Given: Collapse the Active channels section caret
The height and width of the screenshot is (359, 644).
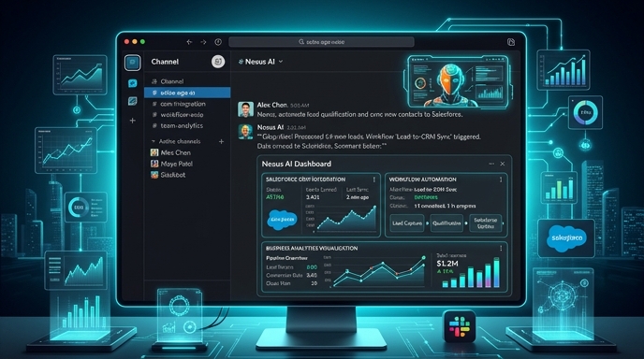Looking at the screenshot, I should [x=154, y=141].
